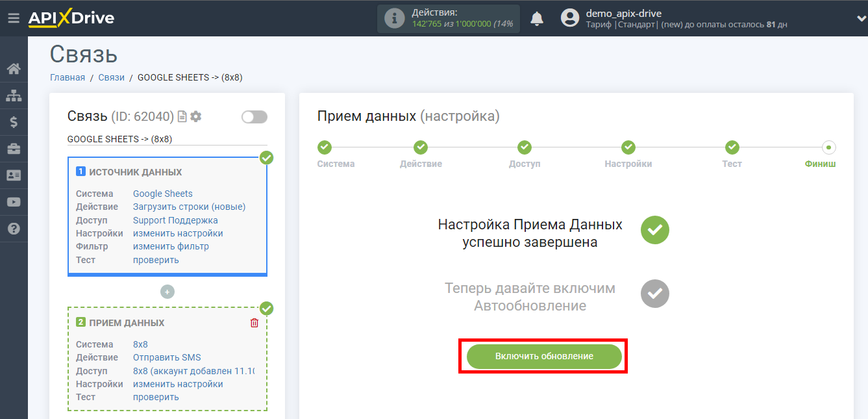Click the 8x8 system link

click(140, 344)
